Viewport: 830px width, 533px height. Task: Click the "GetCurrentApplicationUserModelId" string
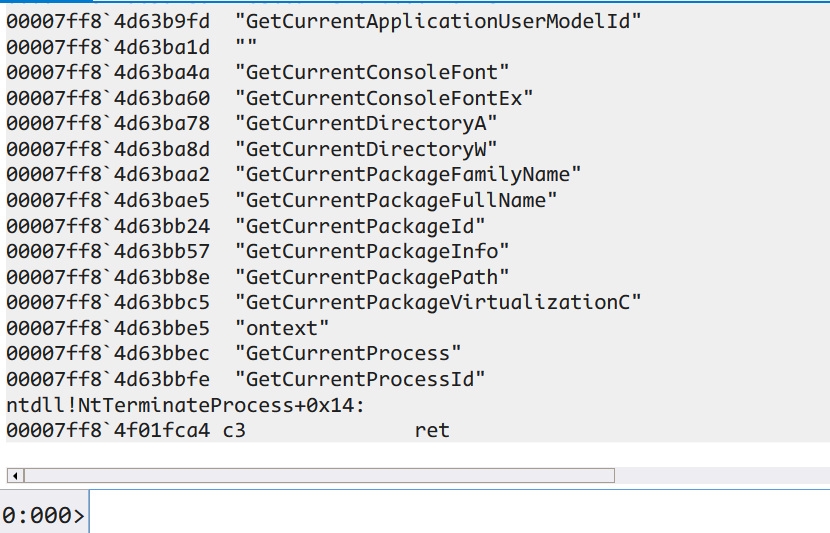438,22
